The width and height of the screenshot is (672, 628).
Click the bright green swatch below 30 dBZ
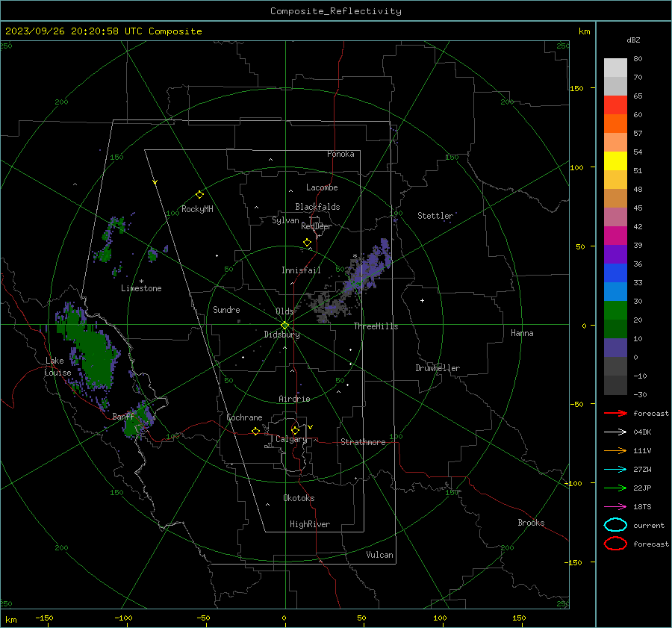pos(615,311)
